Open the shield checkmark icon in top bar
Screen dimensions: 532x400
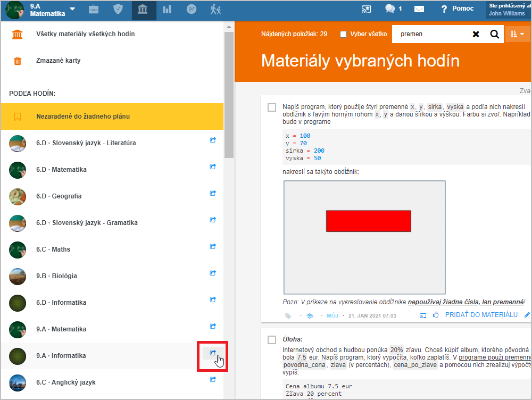coord(118,9)
